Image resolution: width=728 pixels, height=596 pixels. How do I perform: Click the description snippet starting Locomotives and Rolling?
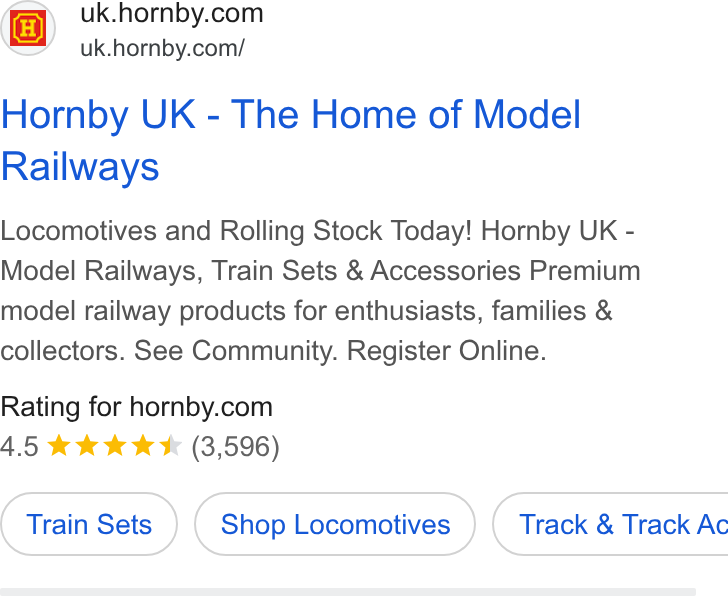(320, 291)
